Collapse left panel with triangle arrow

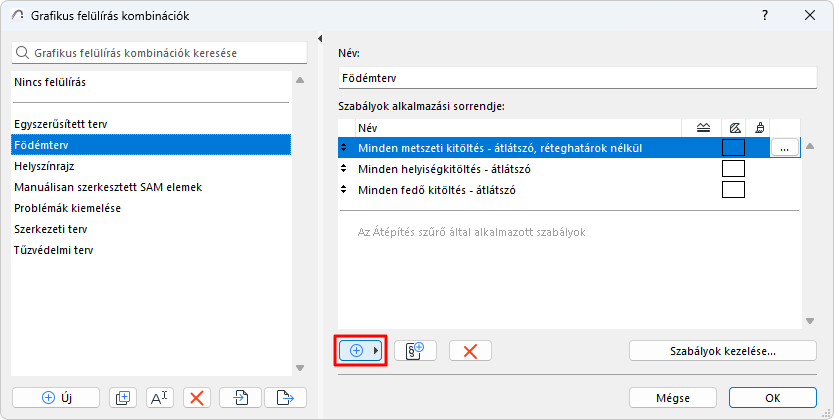click(x=320, y=38)
